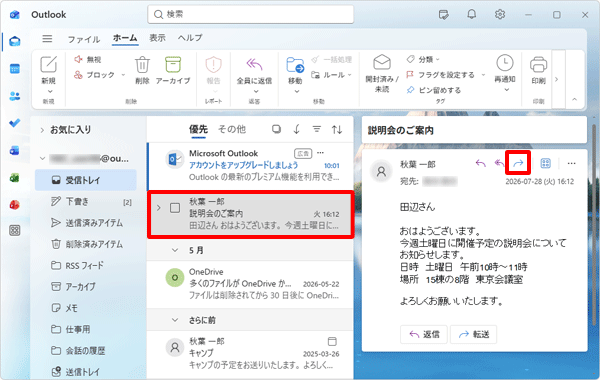Screen dimensions: 600x380
Task: Open the People contacts icon
Action: [15, 96]
